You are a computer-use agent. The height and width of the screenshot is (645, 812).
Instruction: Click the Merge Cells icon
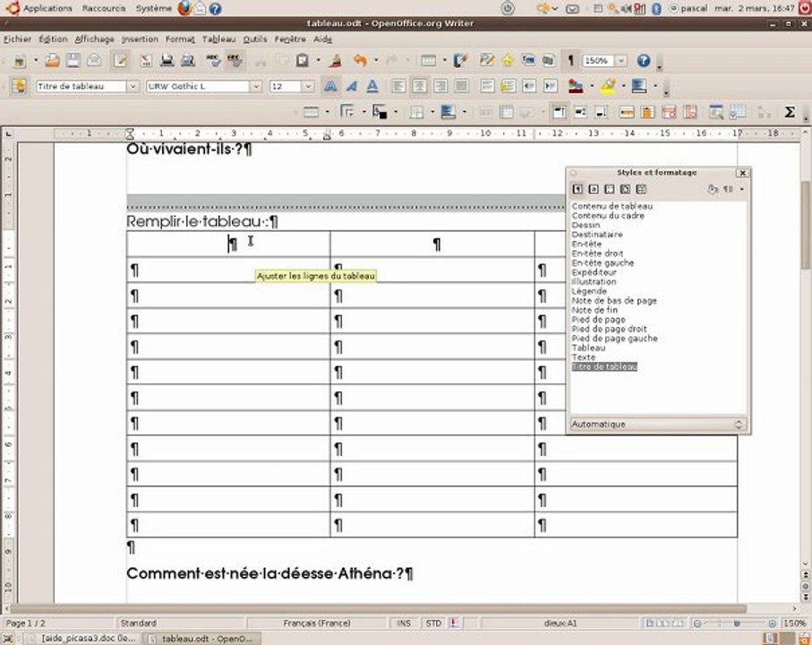[485, 112]
